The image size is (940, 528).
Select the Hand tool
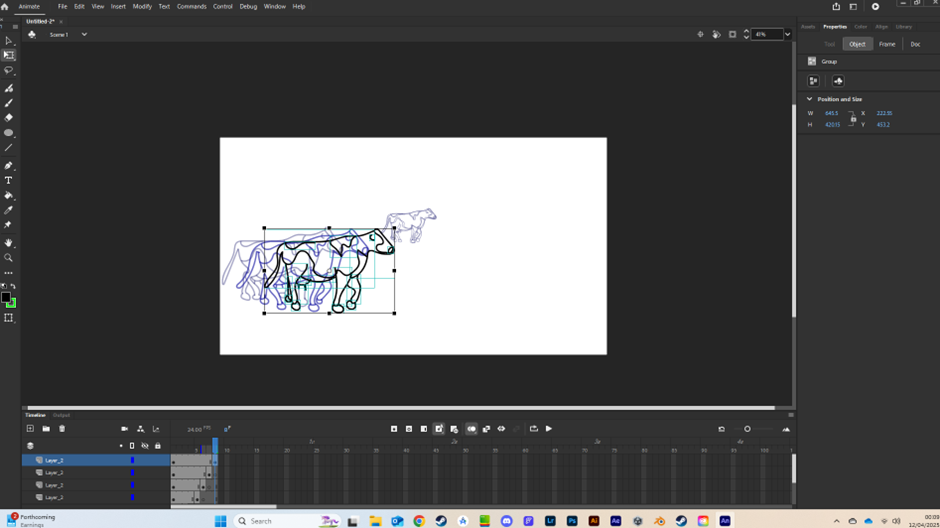click(9, 243)
